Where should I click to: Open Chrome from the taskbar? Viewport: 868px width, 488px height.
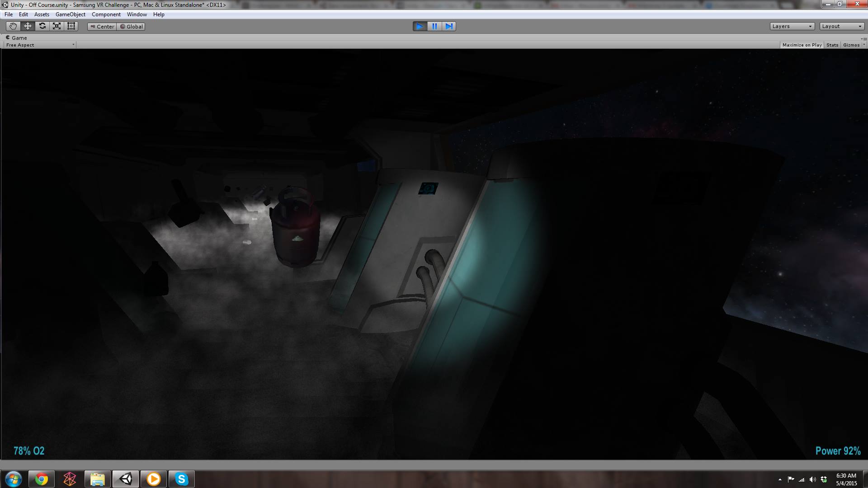[x=42, y=479]
